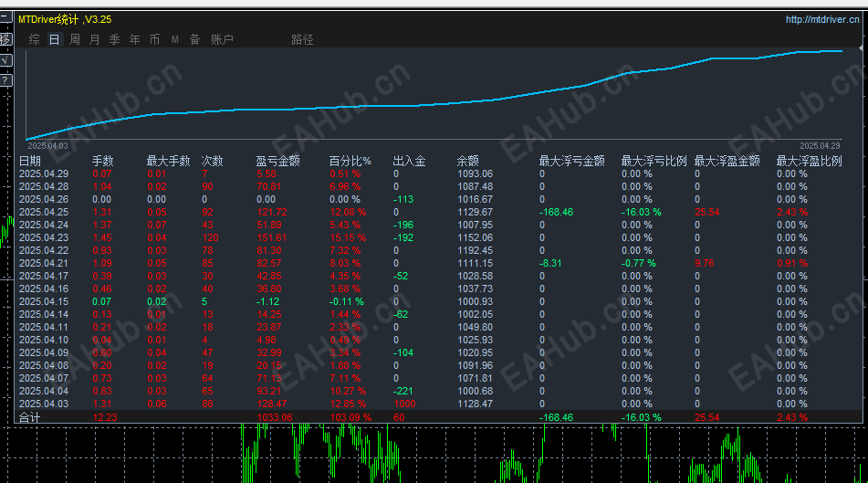Click the 25.54 floating profit in 04.25 row
The height and width of the screenshot is (483, 868).
[x=707, y=212]
